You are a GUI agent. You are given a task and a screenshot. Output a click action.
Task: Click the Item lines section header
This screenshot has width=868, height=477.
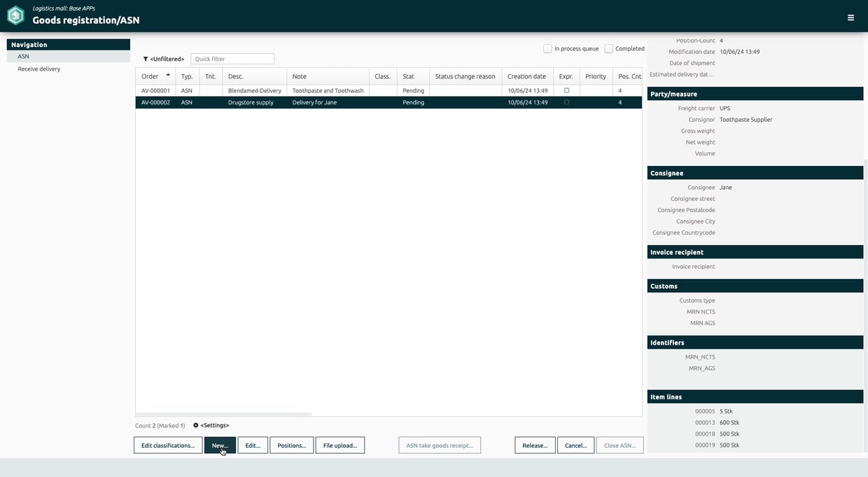755,396
